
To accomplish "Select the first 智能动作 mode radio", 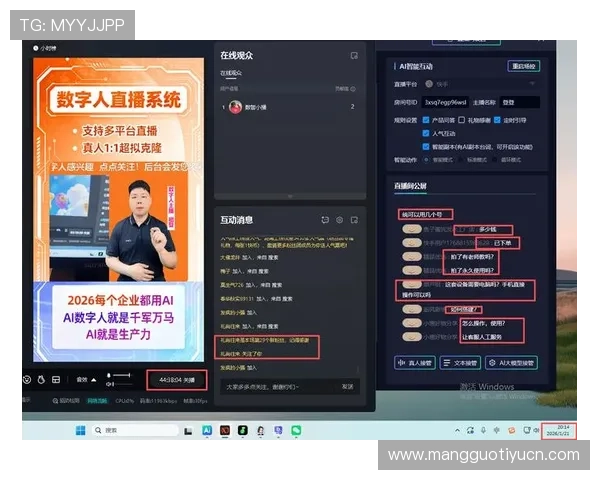I will pos(426,160).
